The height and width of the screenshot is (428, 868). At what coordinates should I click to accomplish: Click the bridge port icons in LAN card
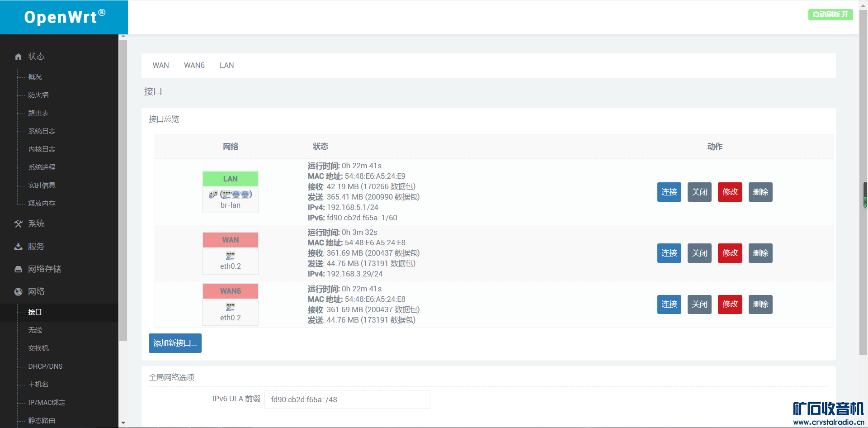[230, 195]
